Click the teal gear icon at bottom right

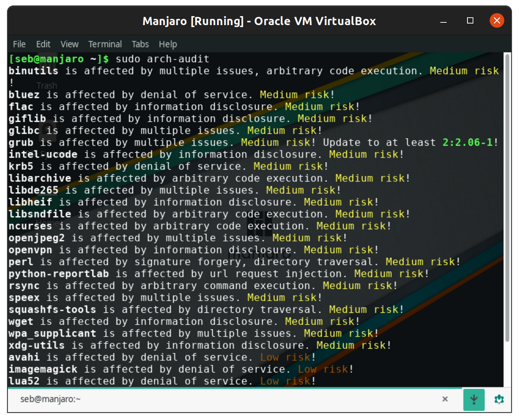tap(499, 399)
